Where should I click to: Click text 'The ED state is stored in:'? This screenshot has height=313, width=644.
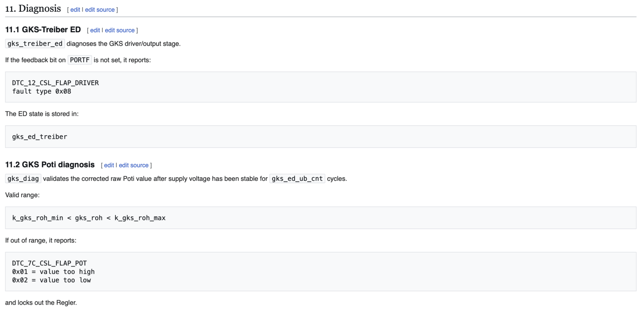click(42, 114)
